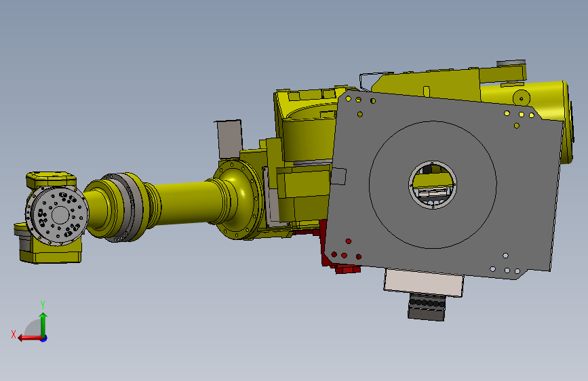Select the round yellow elbow flange with bolts
Viewport: 588px width, 381px height.
[240, 199]
